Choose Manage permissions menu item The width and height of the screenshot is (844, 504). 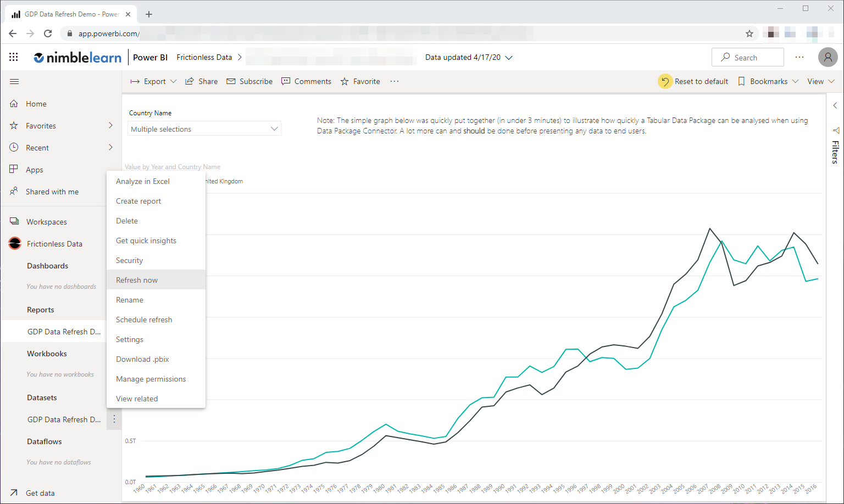pyautogui.click(x=156, y=379)
